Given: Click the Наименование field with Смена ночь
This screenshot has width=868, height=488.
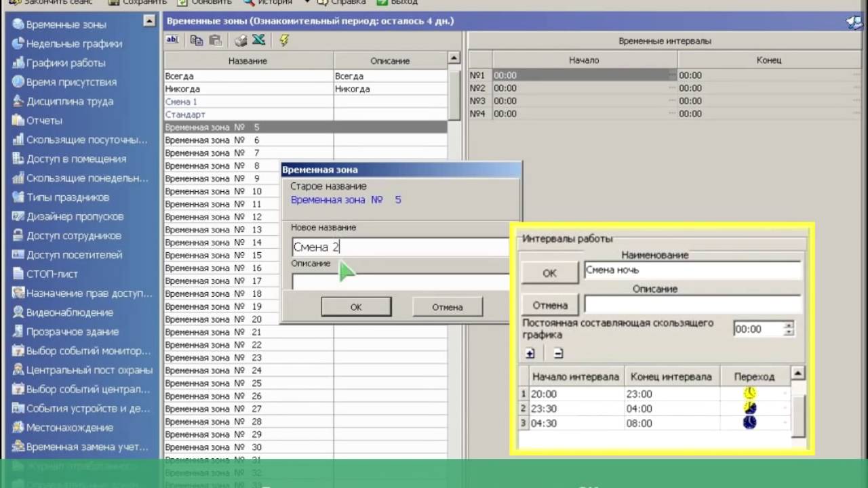Looking at the screenshot, I should [692, 270].
